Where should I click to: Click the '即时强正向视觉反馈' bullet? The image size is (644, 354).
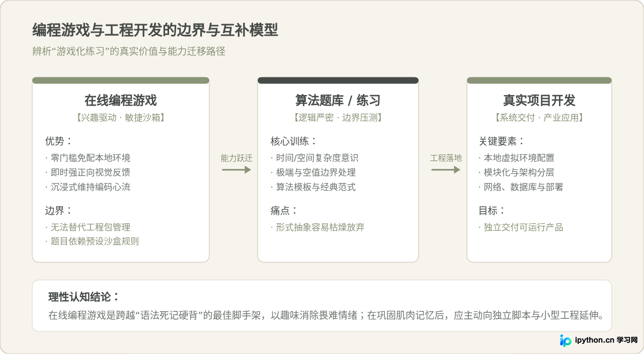click(x=88, y=172)
